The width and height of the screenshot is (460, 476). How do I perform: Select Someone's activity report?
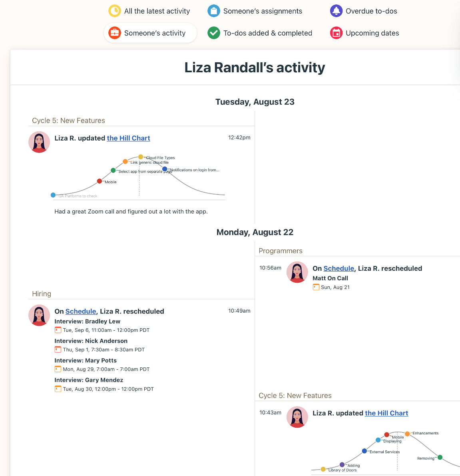tap(150, 33)
